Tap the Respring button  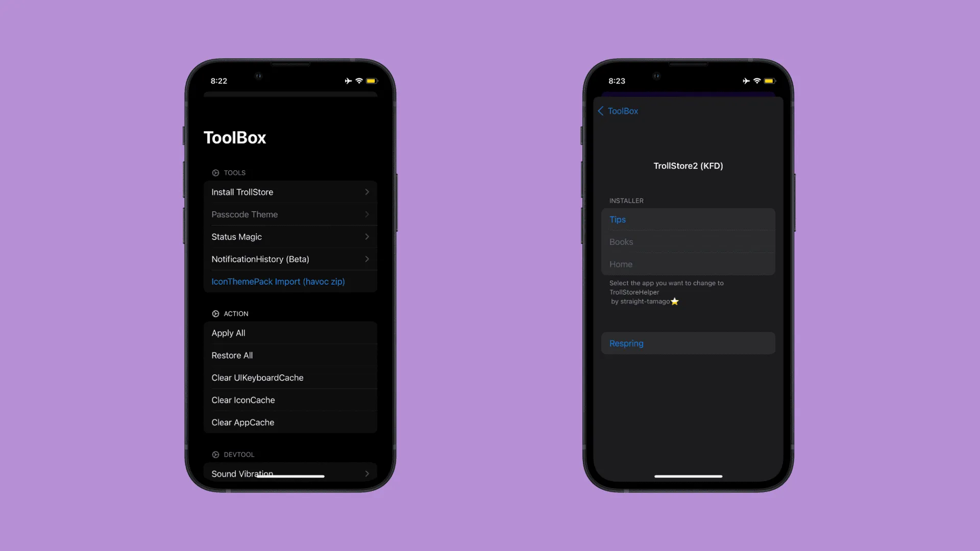pyautogui.click(x=688, y=344)
